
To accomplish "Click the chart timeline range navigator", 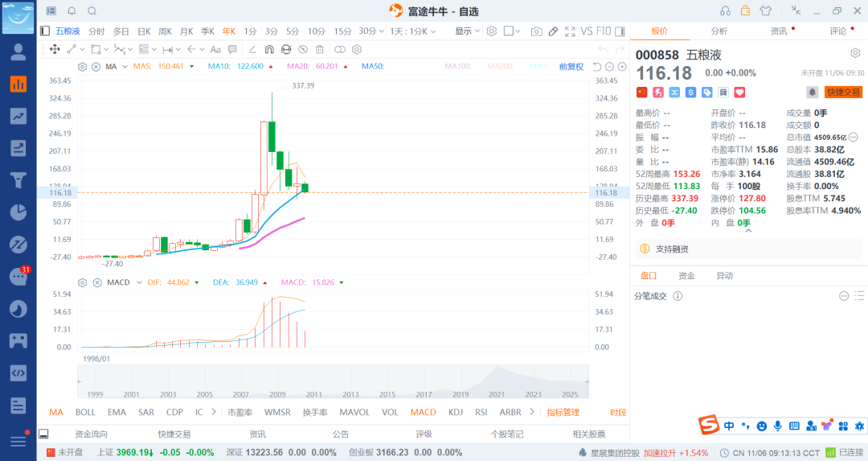I will point(334,381).
